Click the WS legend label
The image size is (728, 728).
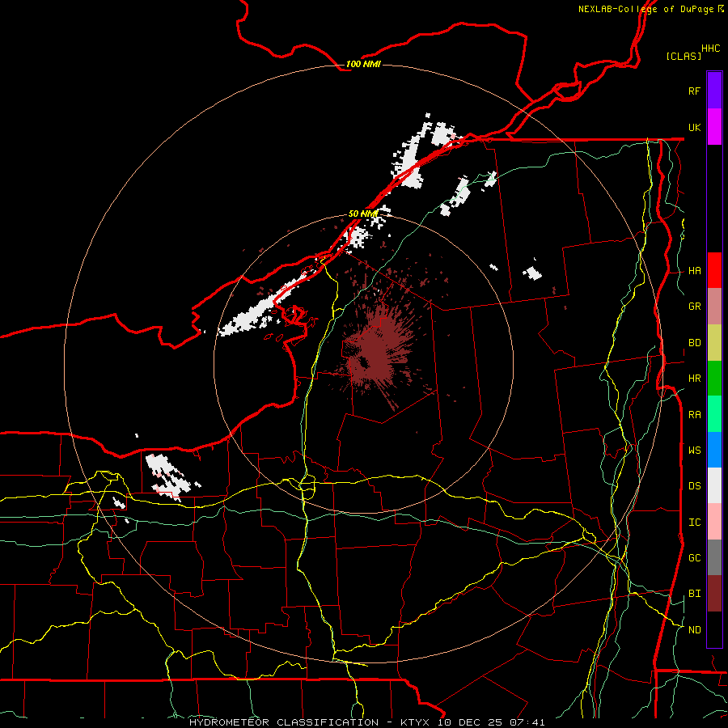tap(695, 451)
